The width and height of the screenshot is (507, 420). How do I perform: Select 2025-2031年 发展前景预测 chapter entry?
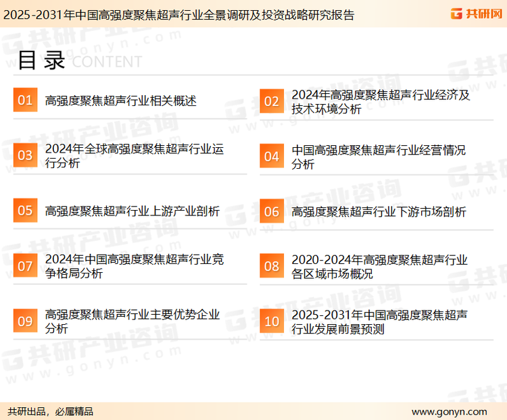379,321
